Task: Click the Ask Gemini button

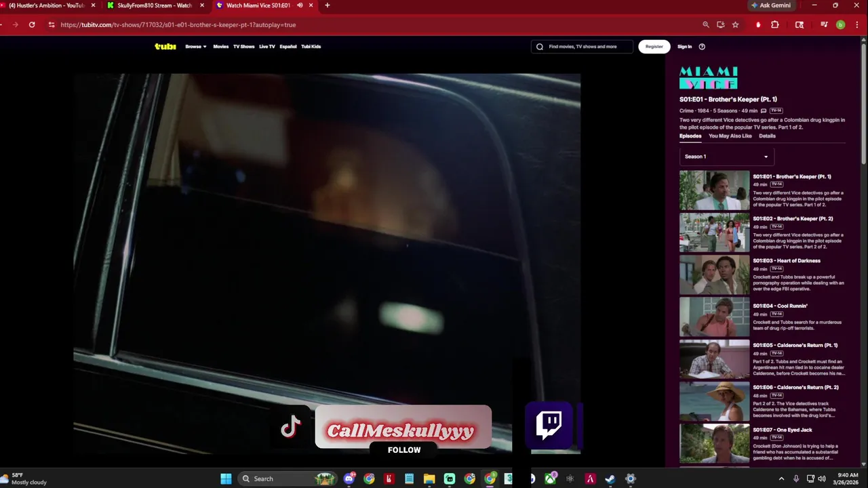Action: coord(770,5)
